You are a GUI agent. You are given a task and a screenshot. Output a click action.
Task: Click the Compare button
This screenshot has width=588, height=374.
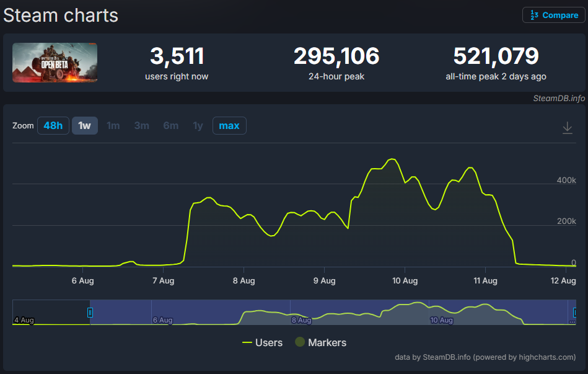click(x=554, y=16)
